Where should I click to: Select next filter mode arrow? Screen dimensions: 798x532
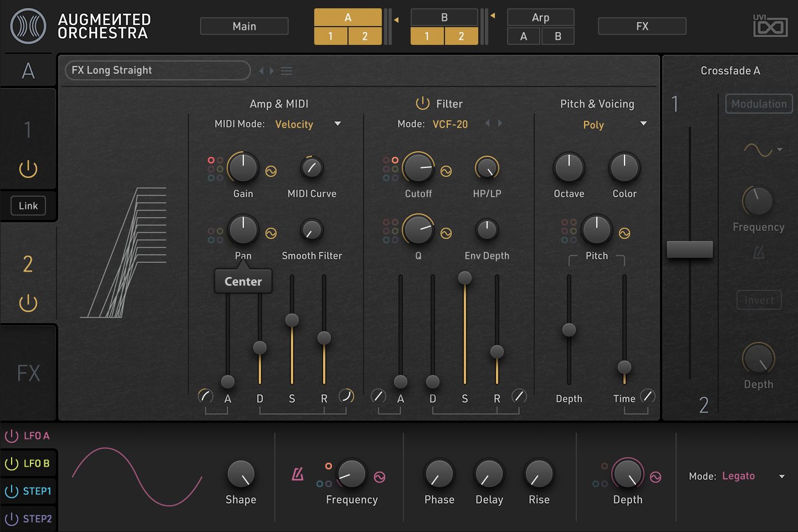click(x=500, y=123)
